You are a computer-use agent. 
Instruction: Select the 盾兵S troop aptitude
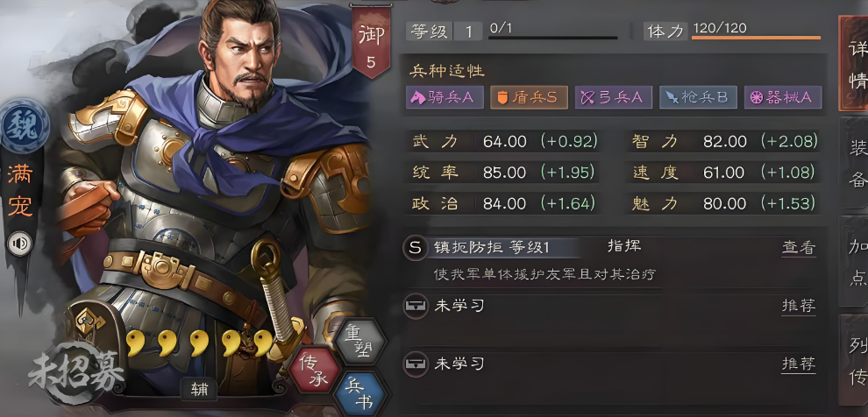pos(529,97)
